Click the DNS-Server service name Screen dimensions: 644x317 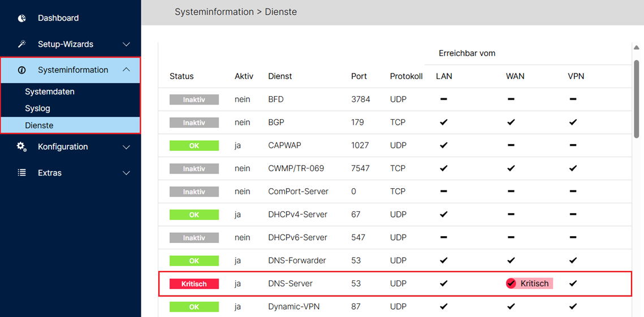pyautogui.click(x=290, y=284)
